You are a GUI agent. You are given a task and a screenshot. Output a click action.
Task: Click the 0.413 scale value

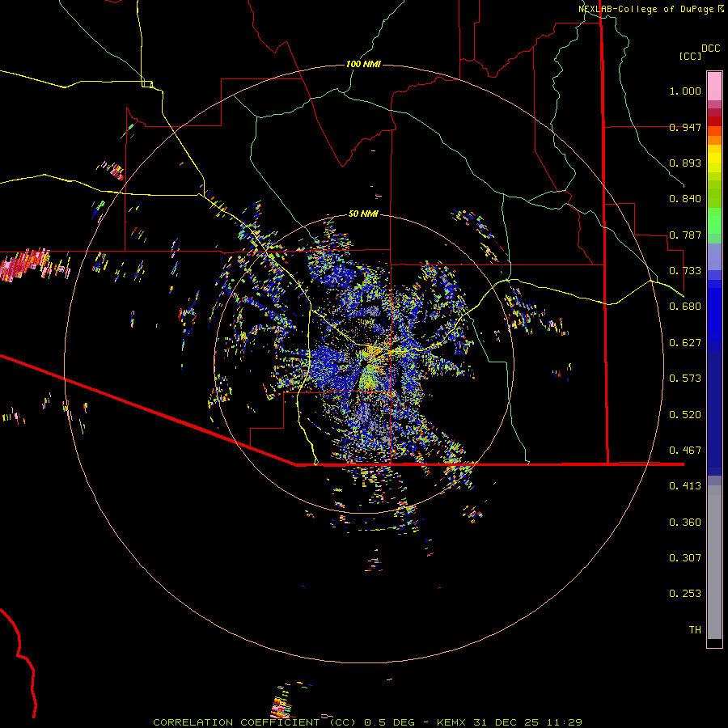(x=685, y=486)
